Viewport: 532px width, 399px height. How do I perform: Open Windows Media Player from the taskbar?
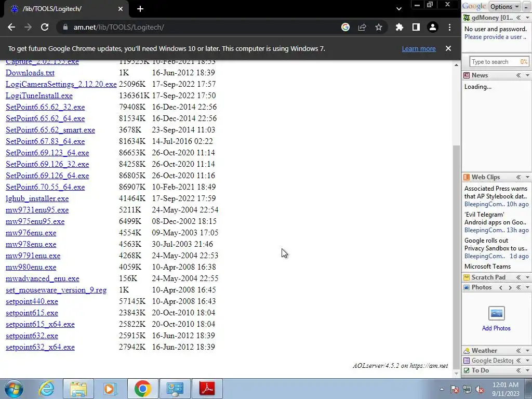point(110,389)
